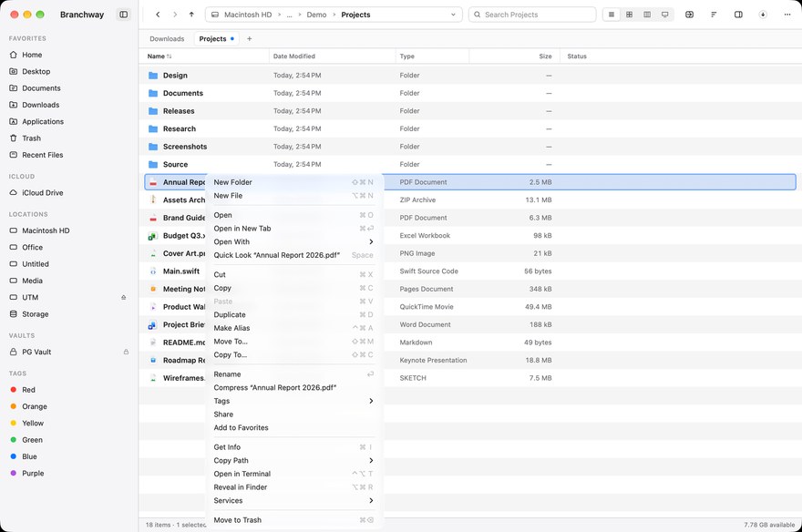The height and width of the screenshot is (532, 802).
Task: Expand the Services submenu
Action: (x=293, y=501)
